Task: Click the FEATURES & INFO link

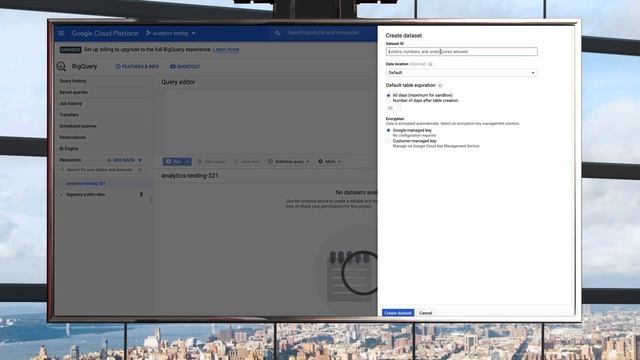Action: click(137, 67)
